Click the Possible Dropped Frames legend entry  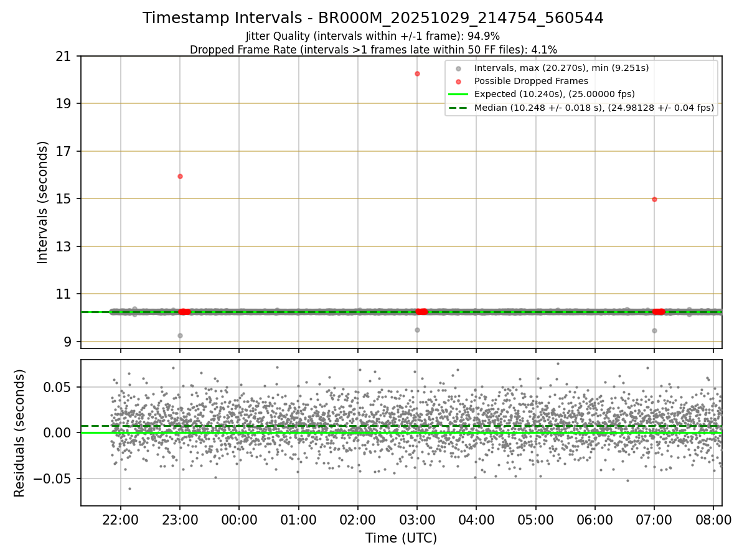(531, 81)
